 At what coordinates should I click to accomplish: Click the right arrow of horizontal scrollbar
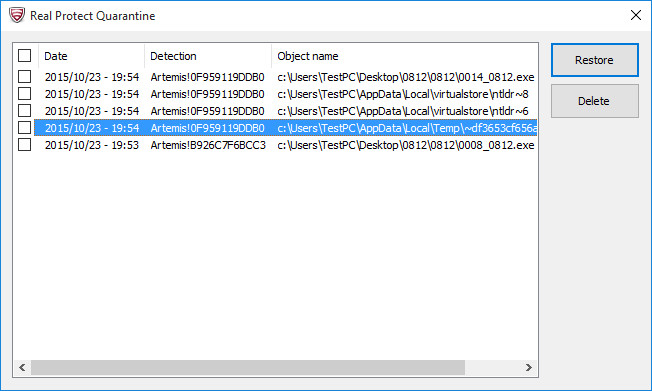(x=529, y=367)
